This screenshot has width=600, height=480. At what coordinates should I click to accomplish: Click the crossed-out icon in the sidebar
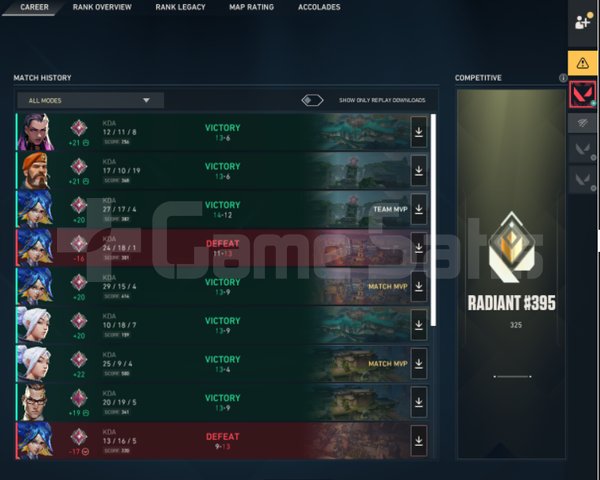pos(582,122)
